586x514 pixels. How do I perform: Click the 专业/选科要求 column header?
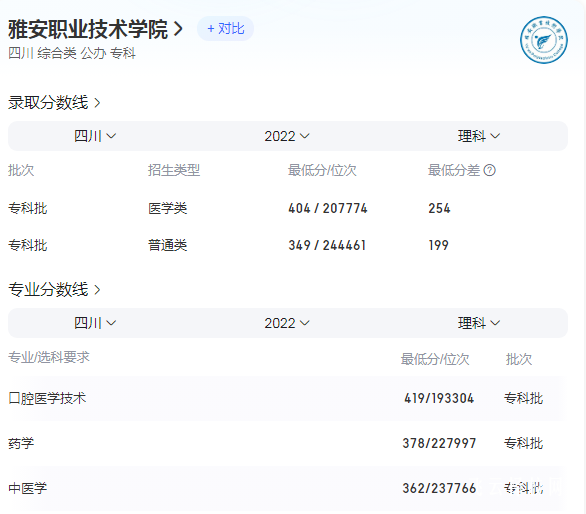coord(49,357)
